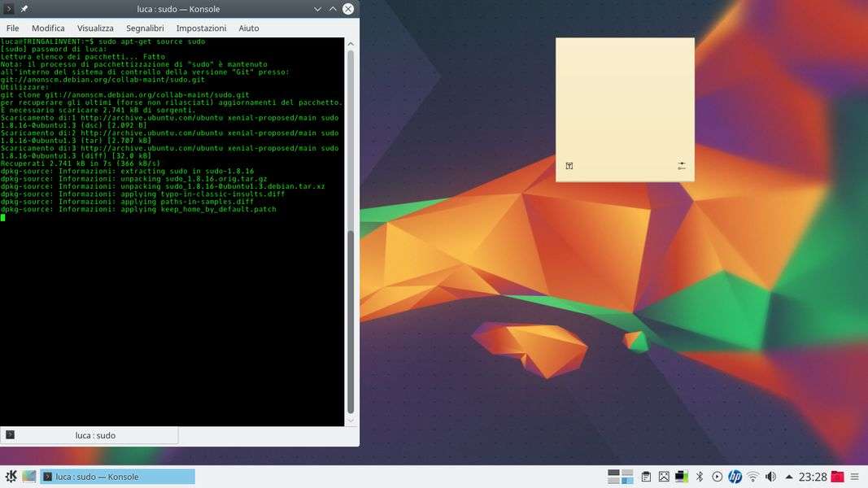Toggle the pin on Konsole title bar
Viewport: 868px width, 488px height.
[24, 9]
